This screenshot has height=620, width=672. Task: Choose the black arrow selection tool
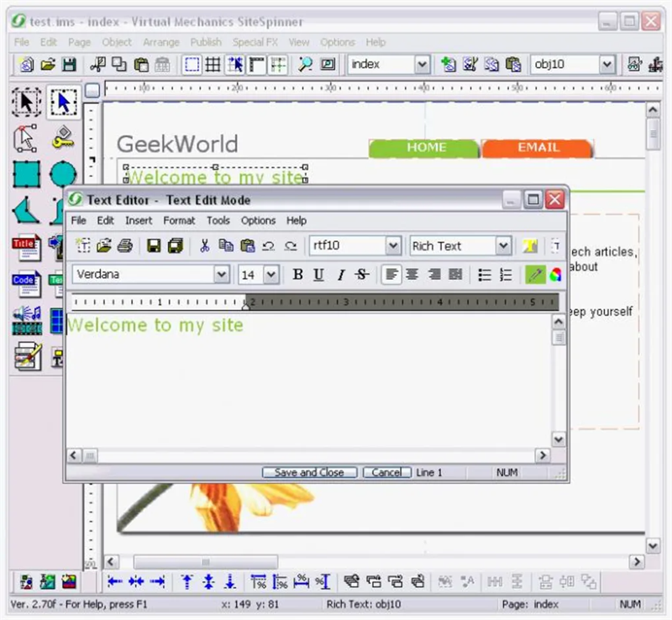pos(27,102)
